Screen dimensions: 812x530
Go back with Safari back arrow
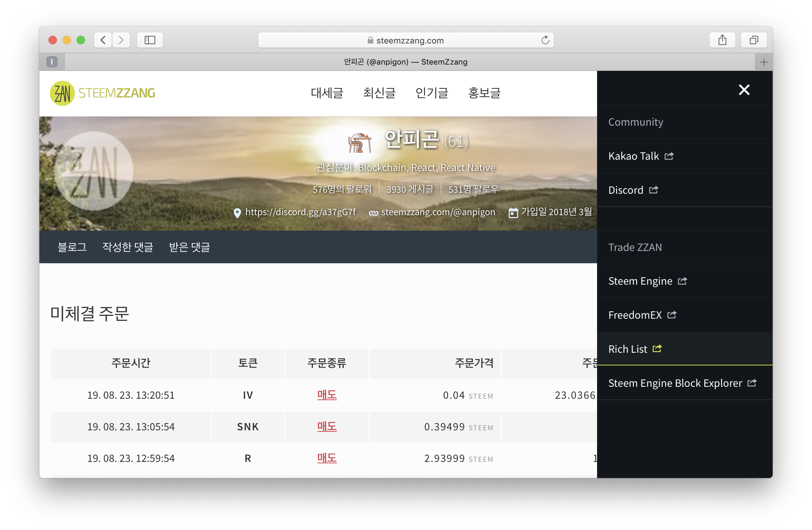pyautogui.click(x=103, y=40)
